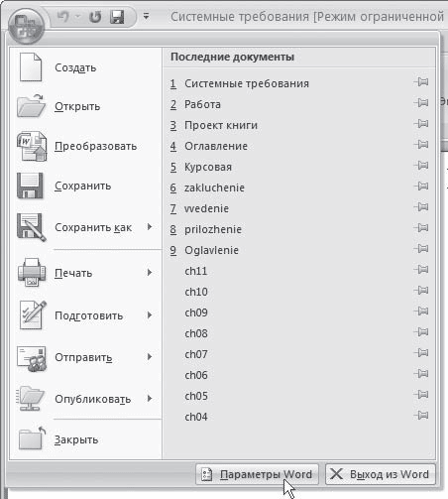The height and width of the screenshot is (499, 448).
Task: Click the Преобразовать document convert icon
Action: 32,146
